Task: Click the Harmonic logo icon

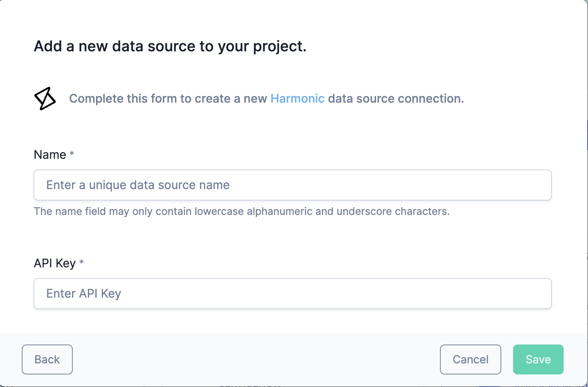Action: point(45,99)
